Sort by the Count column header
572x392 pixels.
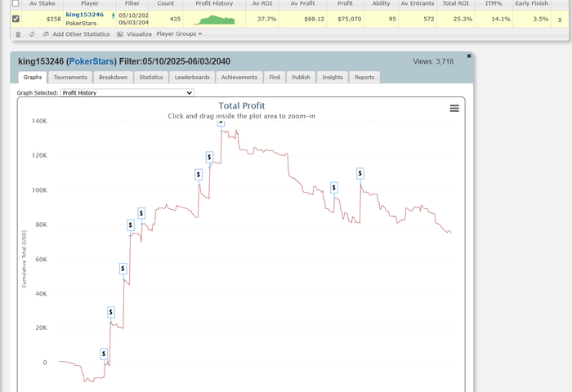166,3
